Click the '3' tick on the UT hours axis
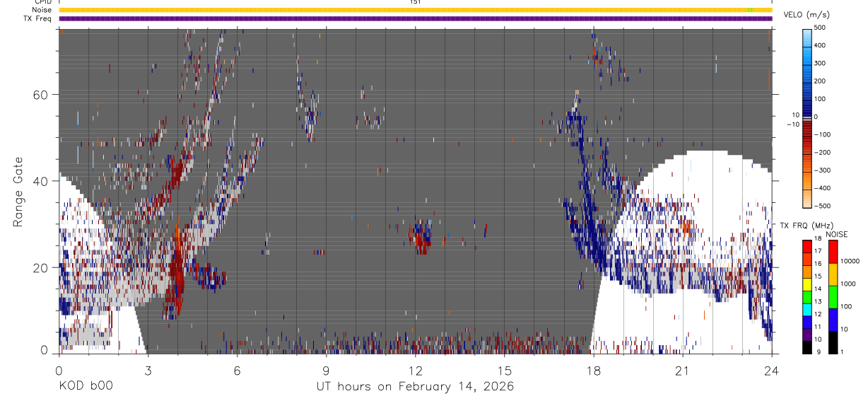This screenshot has width=868, height=401. pyautogui.click(x=148, y=370)
